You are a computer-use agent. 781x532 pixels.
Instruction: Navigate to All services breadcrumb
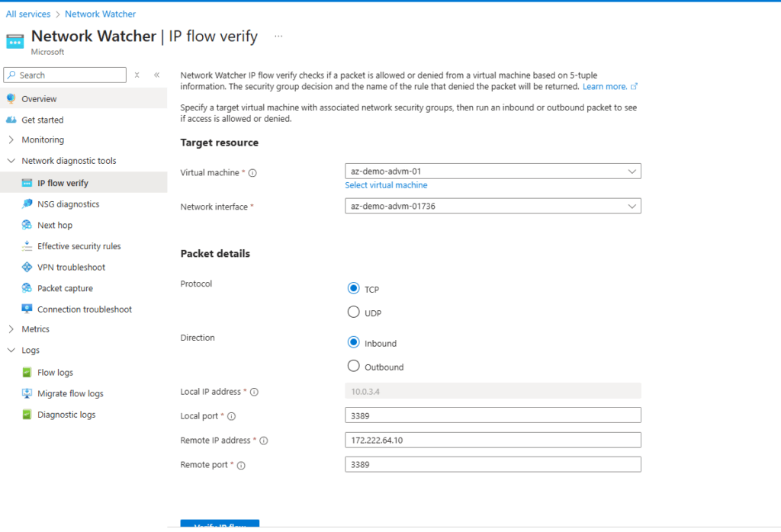click(28, 14)
